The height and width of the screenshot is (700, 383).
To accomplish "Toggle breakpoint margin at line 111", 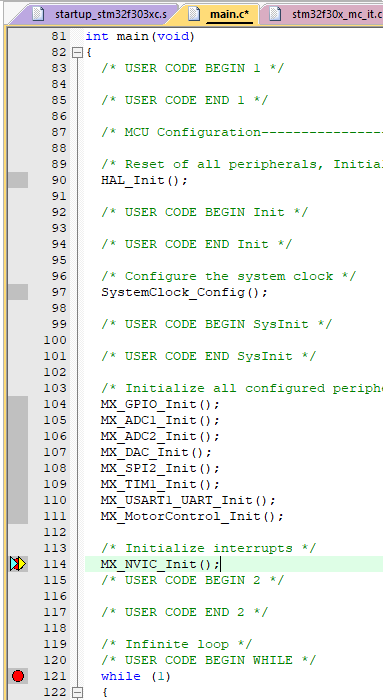I will pyautogui.click(x=18, y=517).
